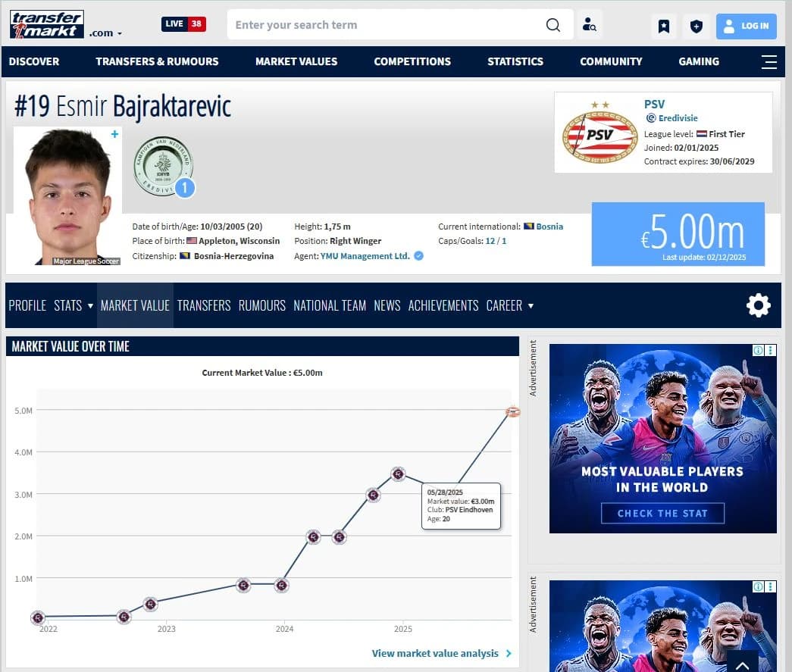
Task: Open the NEWS tab
Action: coord(387,305)
